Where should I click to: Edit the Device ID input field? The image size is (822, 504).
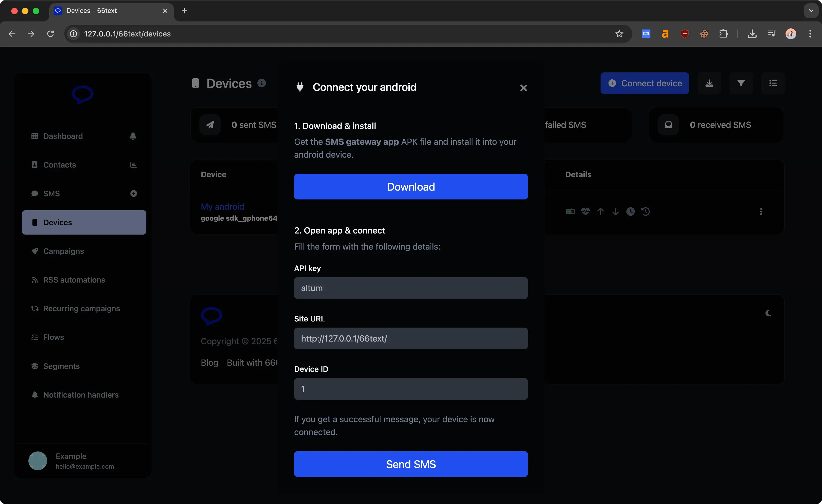411,389
